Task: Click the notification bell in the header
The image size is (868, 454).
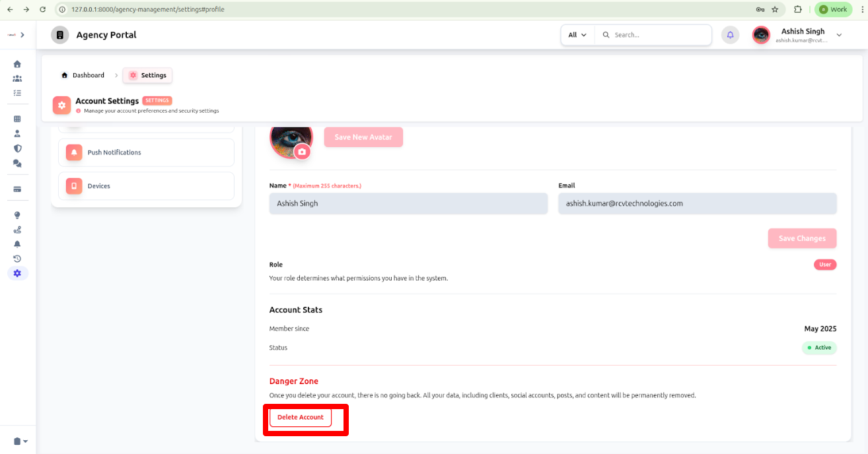Action: tap(730, 35)
